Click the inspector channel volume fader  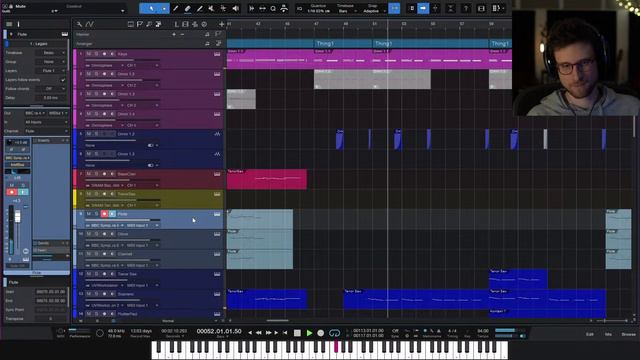[18, 216]
